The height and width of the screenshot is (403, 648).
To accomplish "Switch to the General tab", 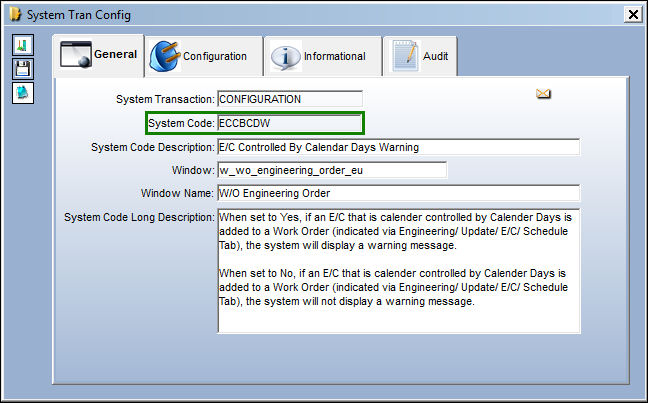I will (98, 55).
